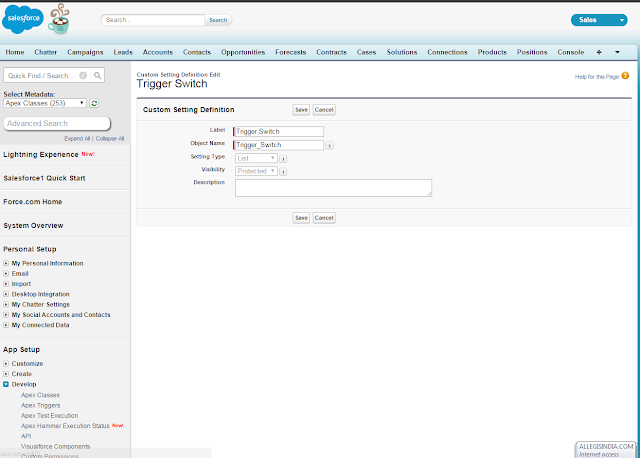Click info icon beside Setting Type
The image size is (640, 458).
point(283,159)
